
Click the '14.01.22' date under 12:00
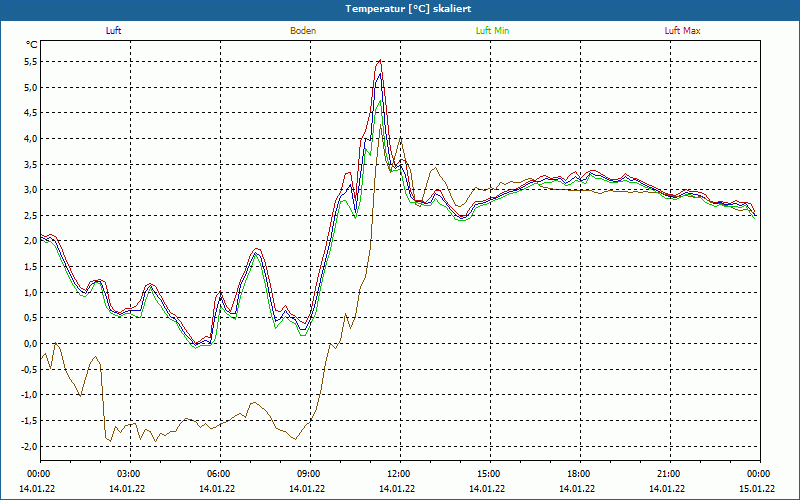pos(396,489)
